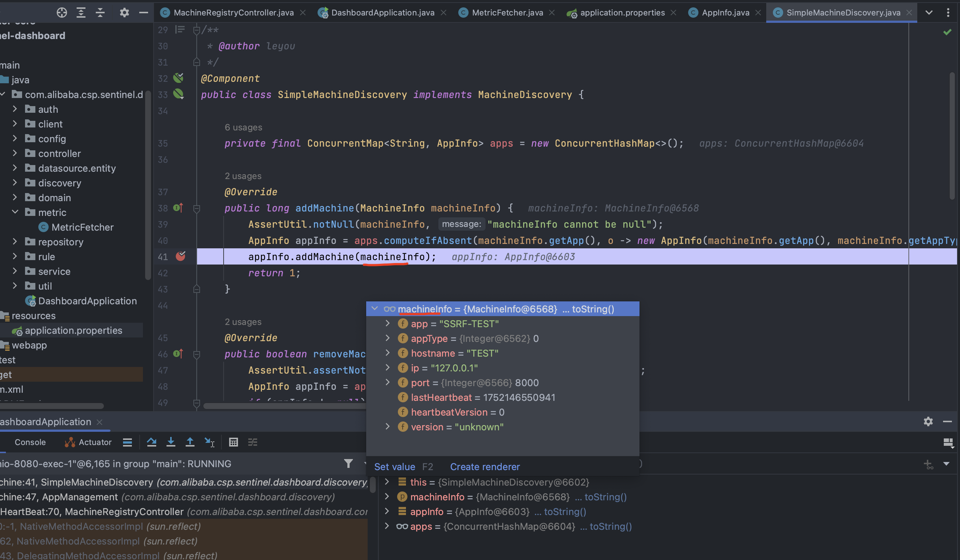
Task: Click Collapse All icon in project panel
Action: [100, 13]
